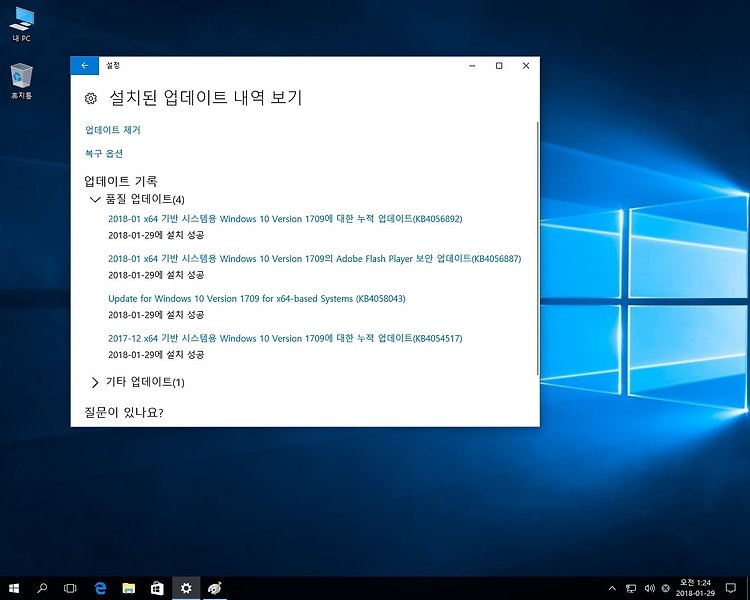Viewport: 750px width, 600px height.
Task: Click the circled X tray icon
Action: (665, 588)
